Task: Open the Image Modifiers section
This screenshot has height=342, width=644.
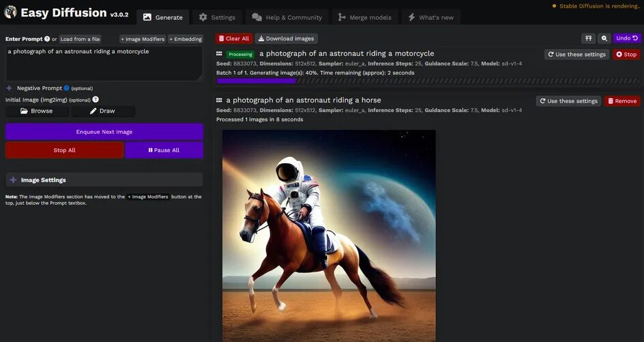Action: pyautogui.click(x=143, y=39)
